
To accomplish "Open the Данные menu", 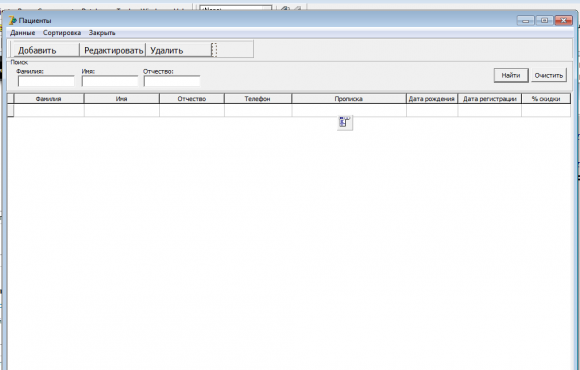I will [23, 33].
